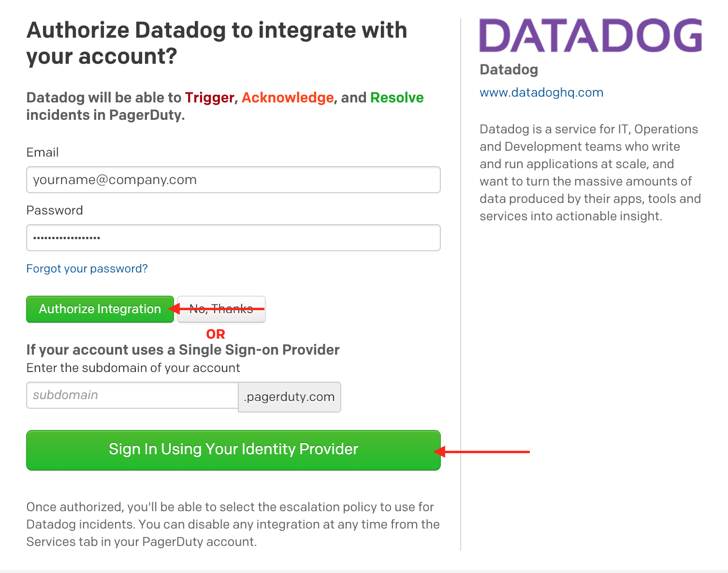Click the bold Datadog name under logo
Viewport: 728px width, 573px height.
509,70
